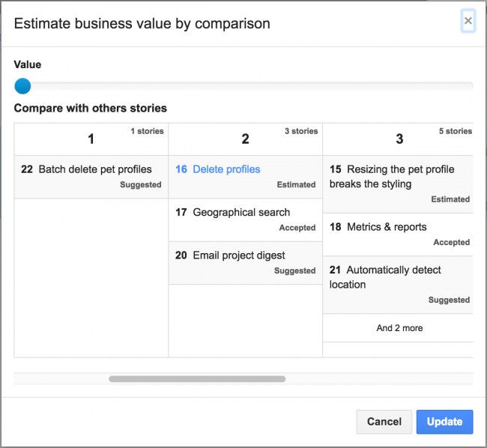Select story 18 Metrics & reports
Image resolution: width=487 pixels, height=448 pixels.
(398, 234)
